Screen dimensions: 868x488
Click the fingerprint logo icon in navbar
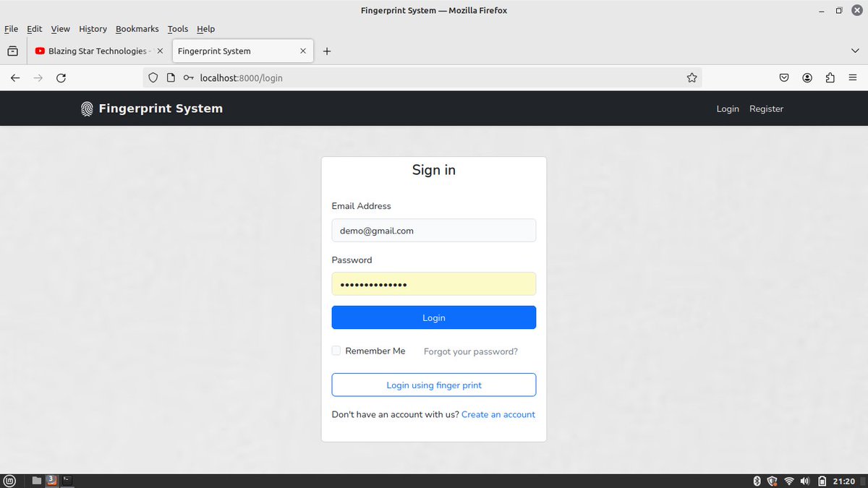coord(87,109)
